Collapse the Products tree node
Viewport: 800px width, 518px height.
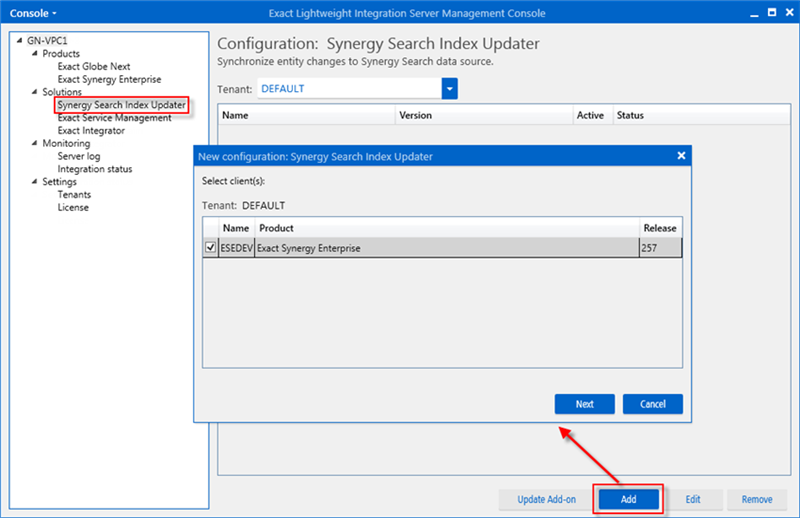35,53
